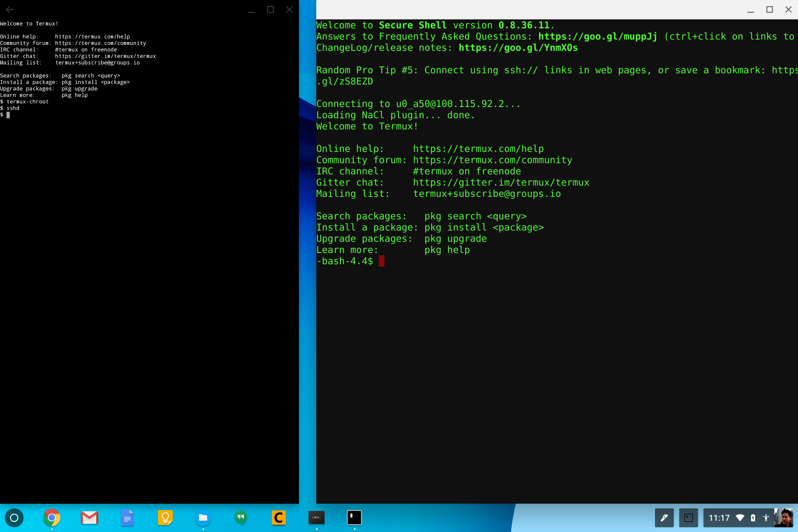
Task: Open Gmail from the shelf
Action: (89, 518)
